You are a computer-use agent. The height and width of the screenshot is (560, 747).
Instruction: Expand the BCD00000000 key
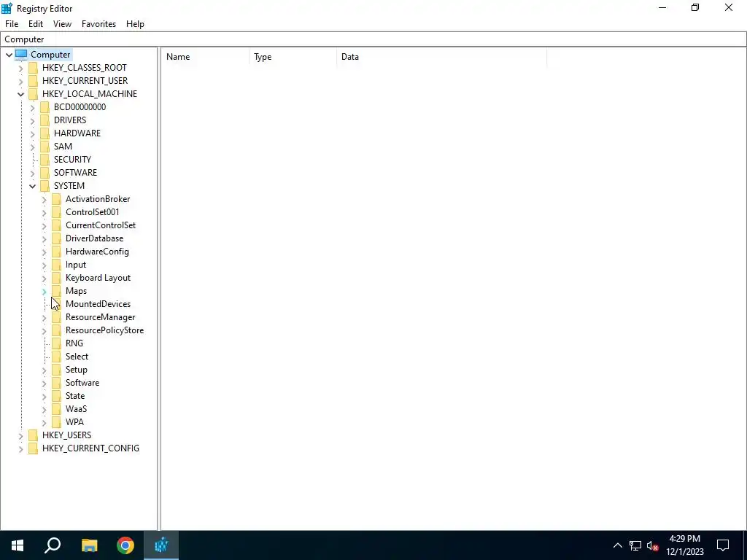point(32,108)
